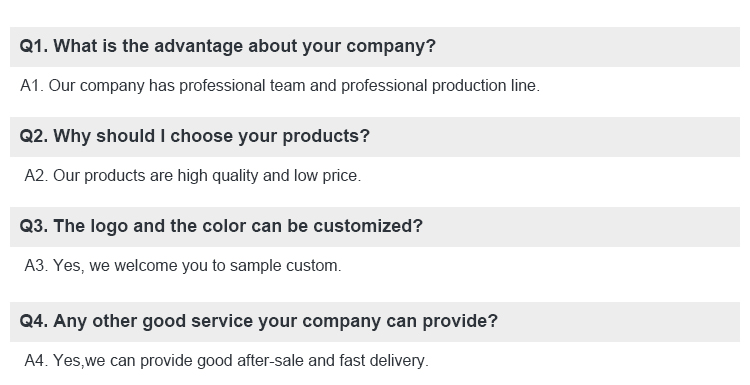The width and height of the screenshot is (750, 385).
Task: Click the word 'products?' in Q2
Action: pyautogui.click(x=326, y=137)
